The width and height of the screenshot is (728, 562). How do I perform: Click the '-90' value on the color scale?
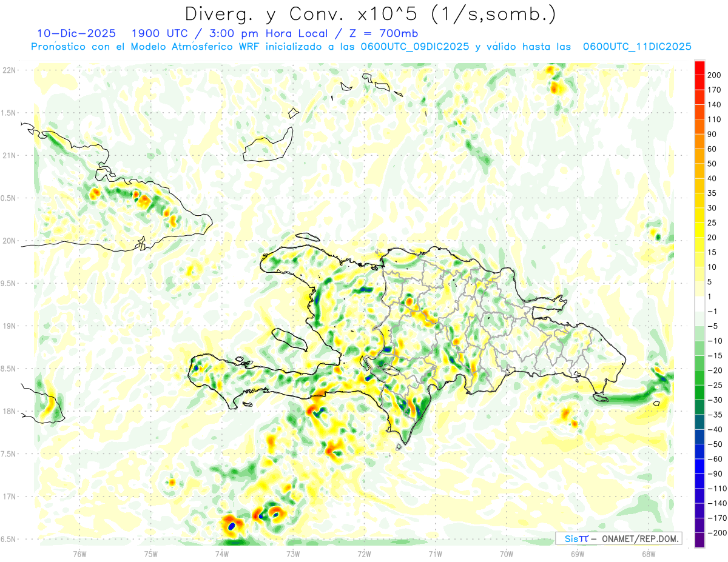pos(715,474)
